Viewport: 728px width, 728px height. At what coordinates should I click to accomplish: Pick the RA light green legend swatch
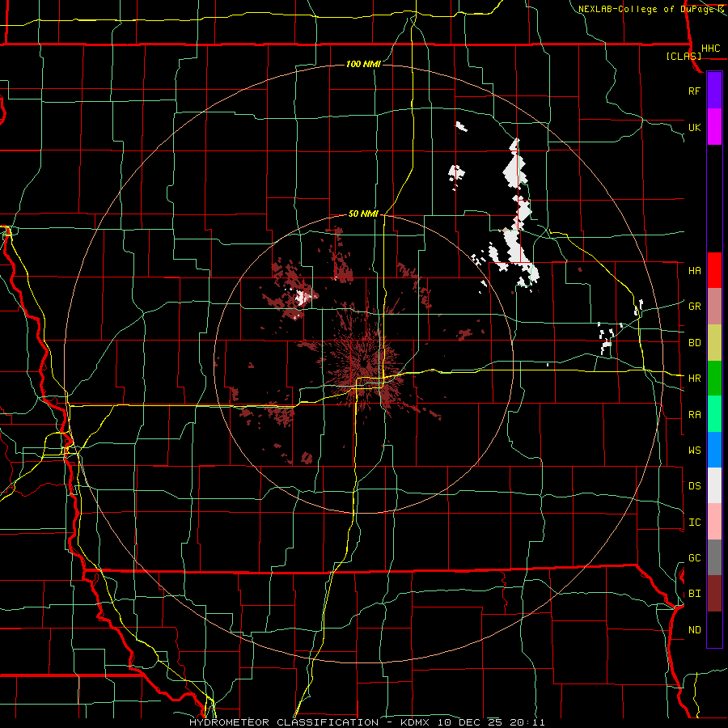(x=714, y=414)
